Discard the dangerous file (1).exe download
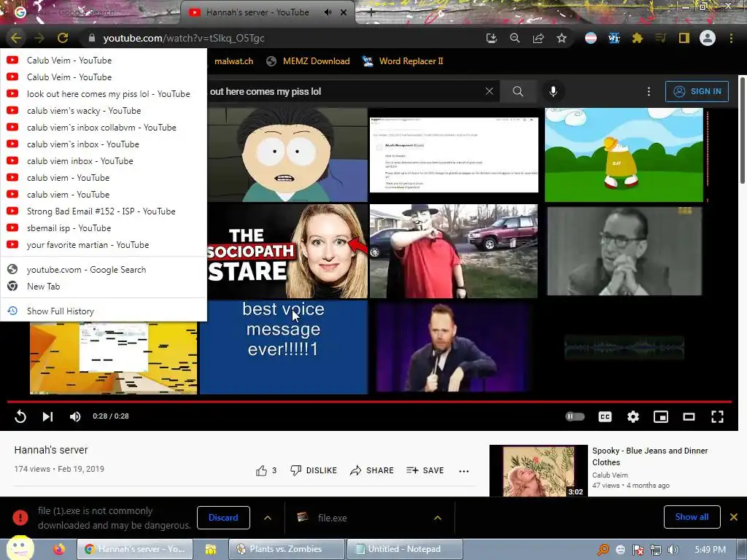The width and height of the screenshot is (747, 560). [x=223, y=518]
